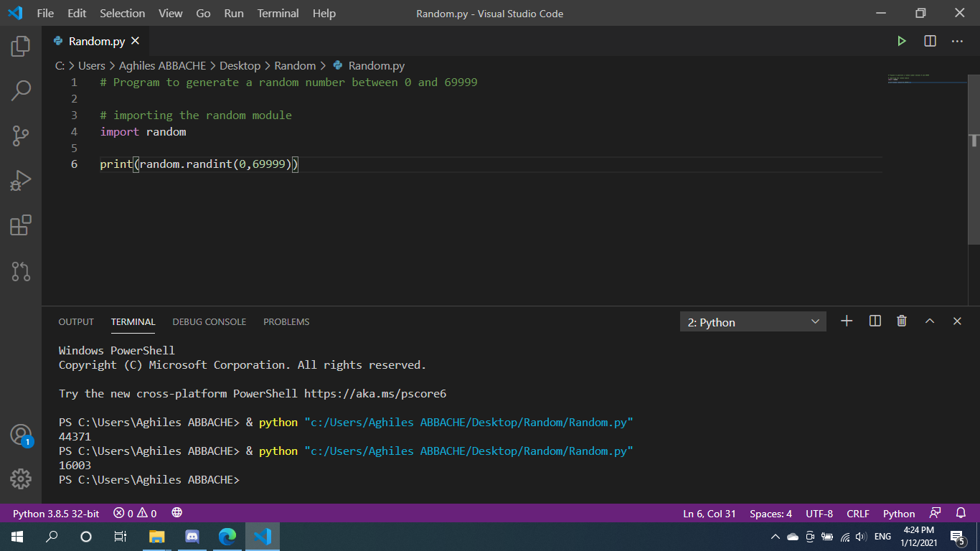Open the errors and warnings count in the status bar
Viewport: 980px width, 551px height.
point(135,514)
